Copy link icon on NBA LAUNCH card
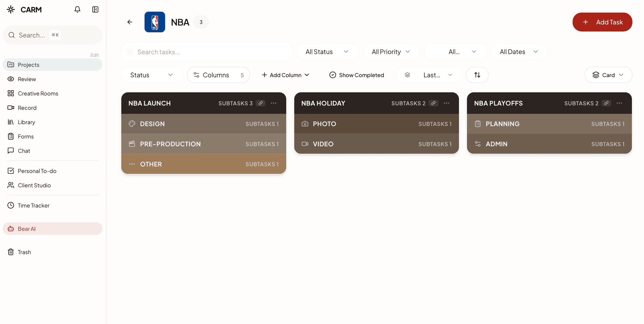This screenshot has height=324, width=644. point(261,103)
